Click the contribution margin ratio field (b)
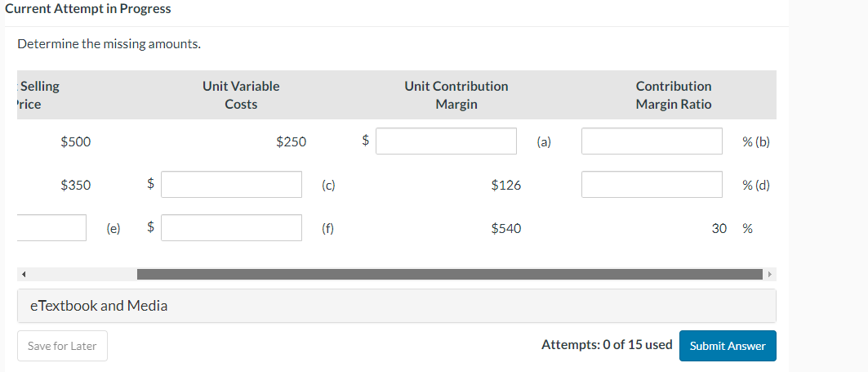This screenshot has width=868, height=372. (x=652, y=141)
